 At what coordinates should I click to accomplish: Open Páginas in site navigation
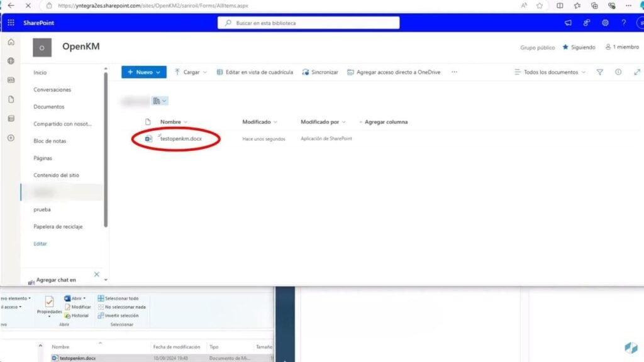click(43, 158)
